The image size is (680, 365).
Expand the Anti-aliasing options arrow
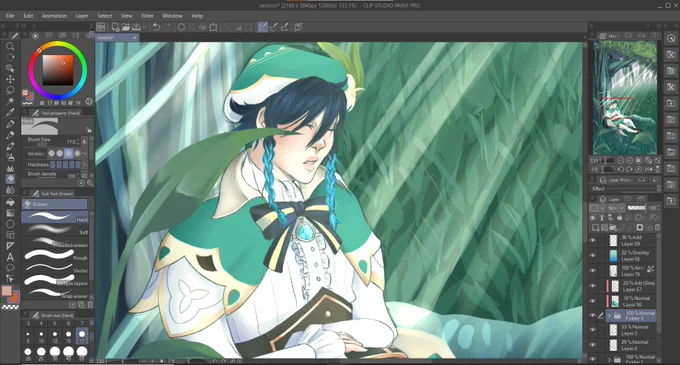pos(85,153)
